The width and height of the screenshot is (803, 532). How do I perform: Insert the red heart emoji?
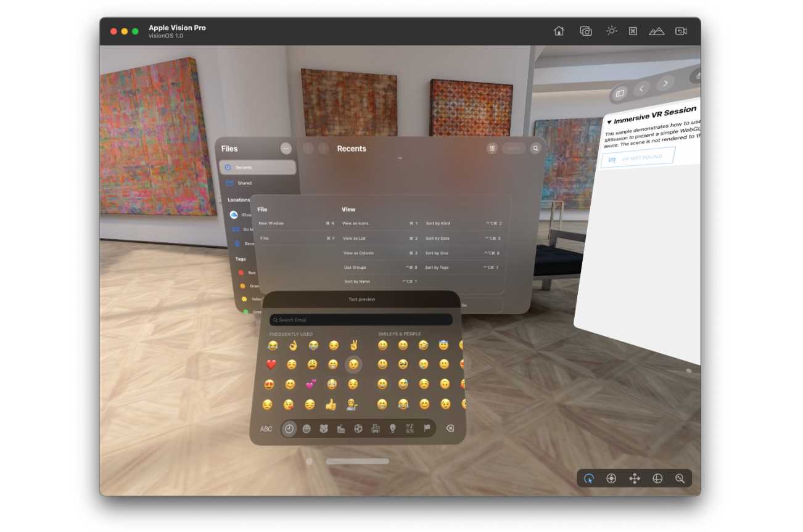pyautogui.click(x=271, y=364)
